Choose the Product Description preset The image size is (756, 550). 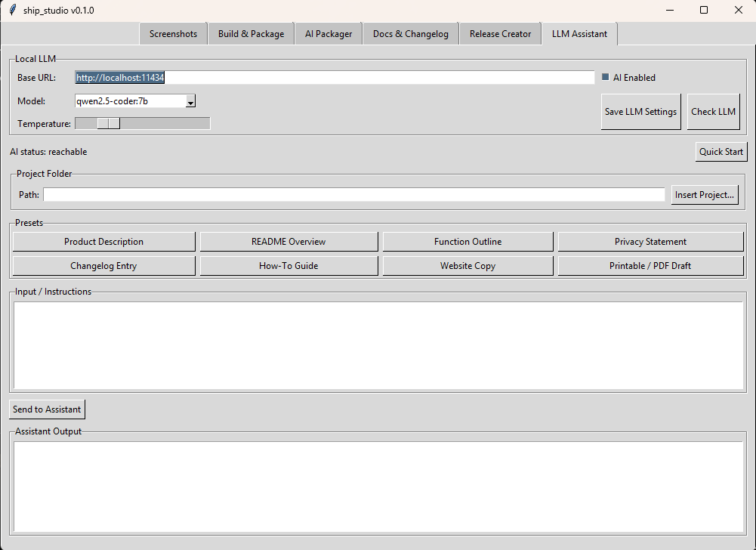pyautogui.click(x=103, y=242)
